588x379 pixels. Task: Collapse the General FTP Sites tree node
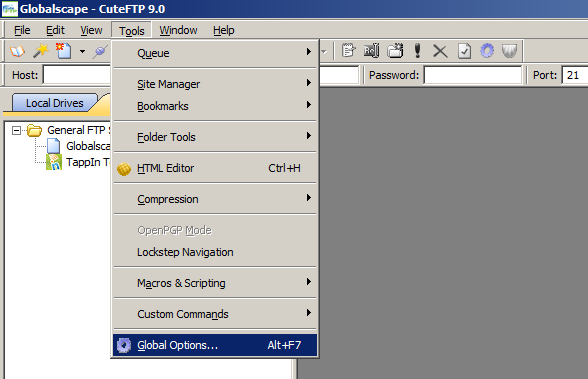click(x=16, y=130)
